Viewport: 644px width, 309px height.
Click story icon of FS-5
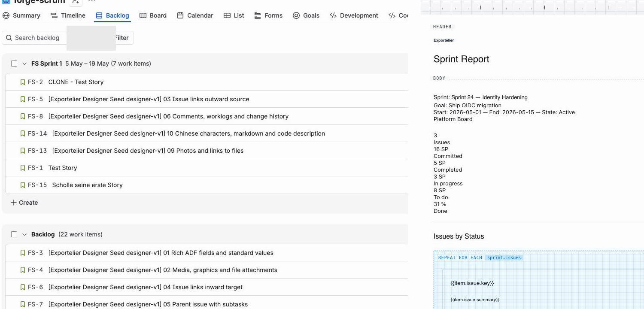[23, 99]
